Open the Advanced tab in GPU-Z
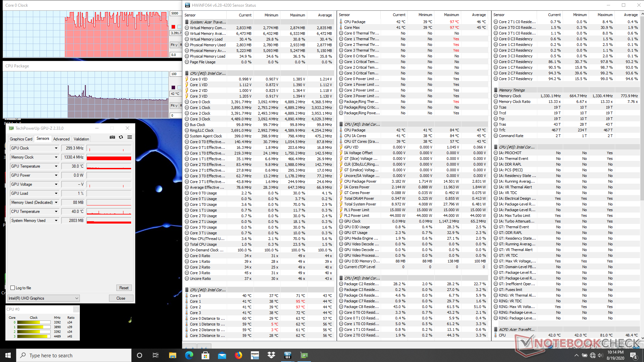644x362 pixels. pyautogui.click(x=61, y=139)
